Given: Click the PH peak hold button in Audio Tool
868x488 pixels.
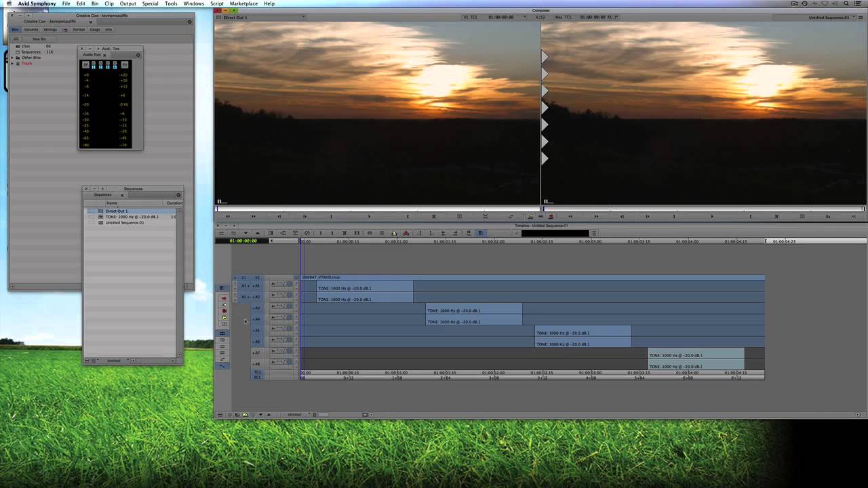Looking at the screenshot, I should 125,65.
